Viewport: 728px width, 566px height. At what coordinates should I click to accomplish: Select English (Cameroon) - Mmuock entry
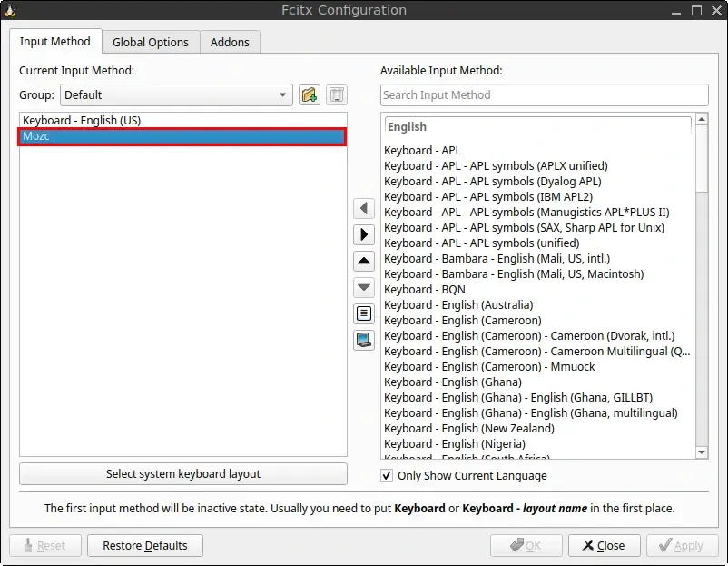(x=537, y=367)
